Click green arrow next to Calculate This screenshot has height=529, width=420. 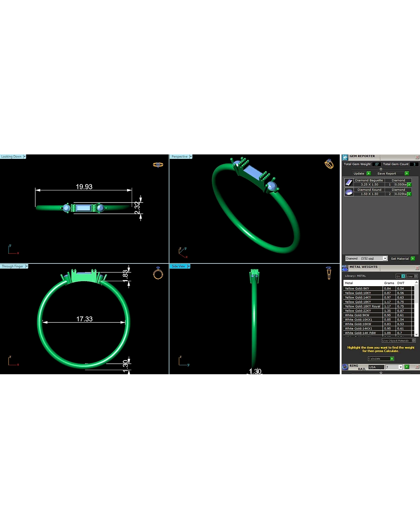392,359
